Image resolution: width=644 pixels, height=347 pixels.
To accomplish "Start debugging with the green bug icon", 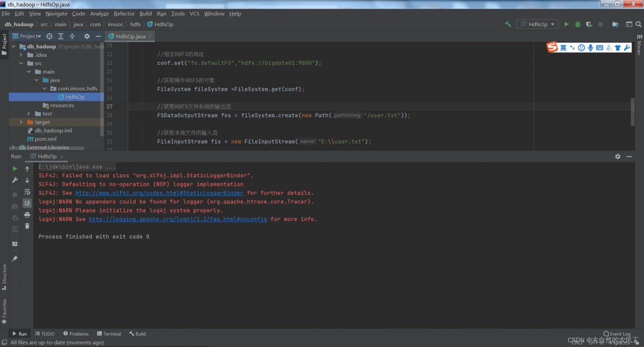I will click(577, 24).
